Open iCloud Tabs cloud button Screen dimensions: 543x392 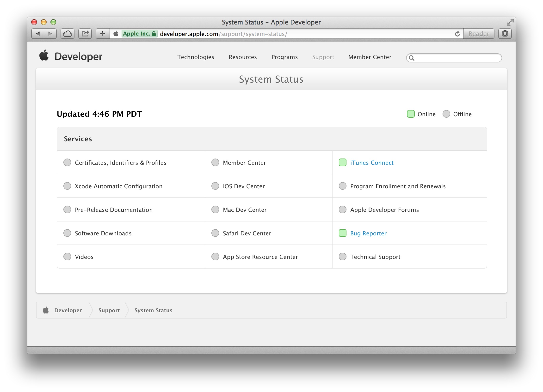click(68, 34)
